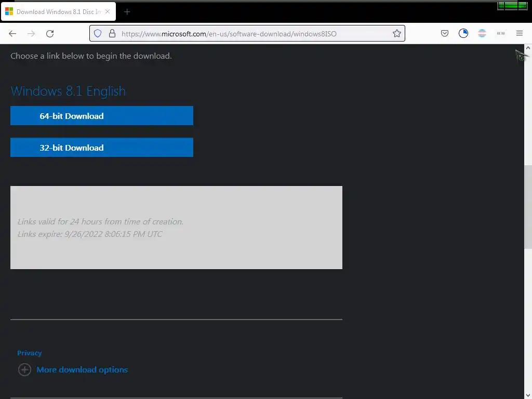
Task: Close the Download Windows 8.1 tab
Action: pyautogui.click(x=108, y=11)
